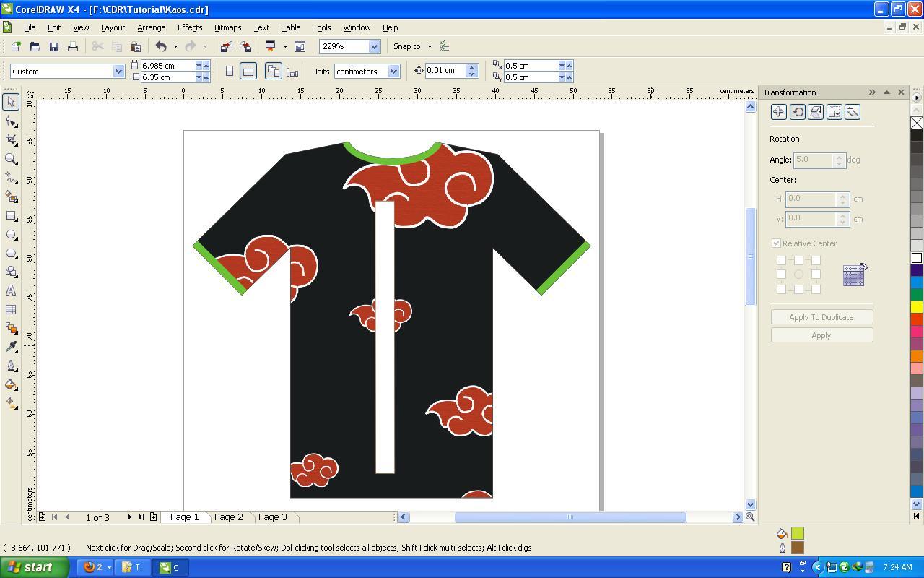Undo the last action
924x578 pixels.
[x=161, y=46]
